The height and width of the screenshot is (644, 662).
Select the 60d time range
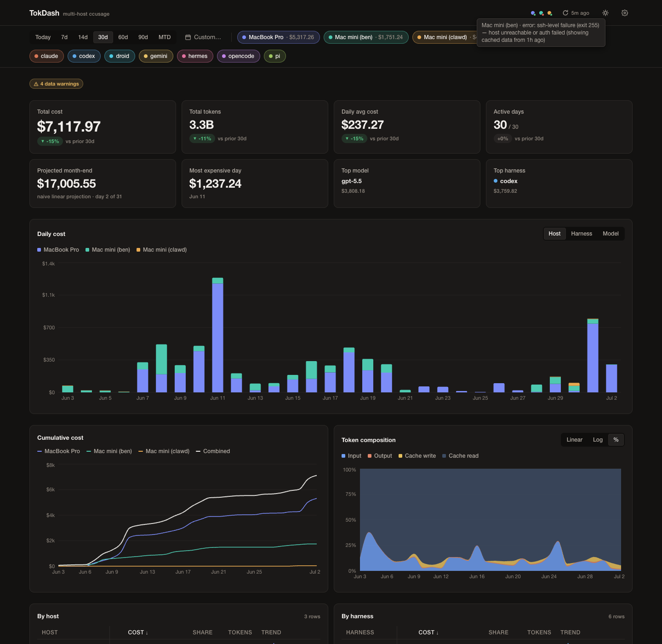point(123,37)
